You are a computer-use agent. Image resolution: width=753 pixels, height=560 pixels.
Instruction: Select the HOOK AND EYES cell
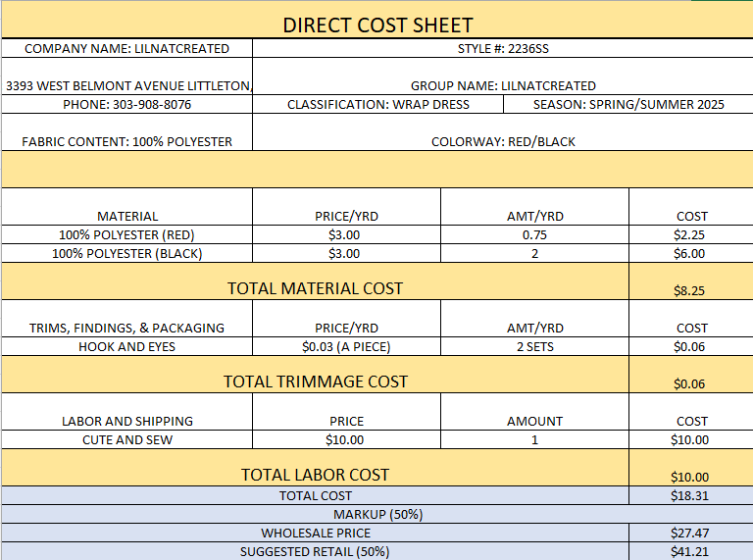[x=126, y=346]
